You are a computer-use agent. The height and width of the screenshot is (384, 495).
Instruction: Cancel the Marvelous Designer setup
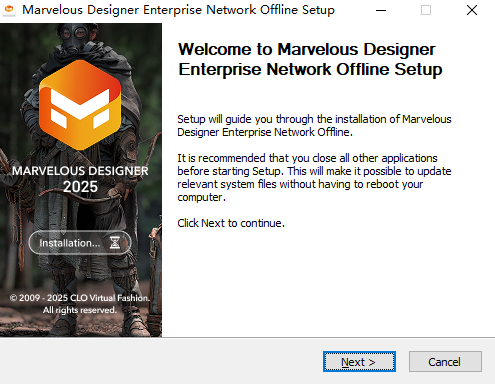coord(445,361)
